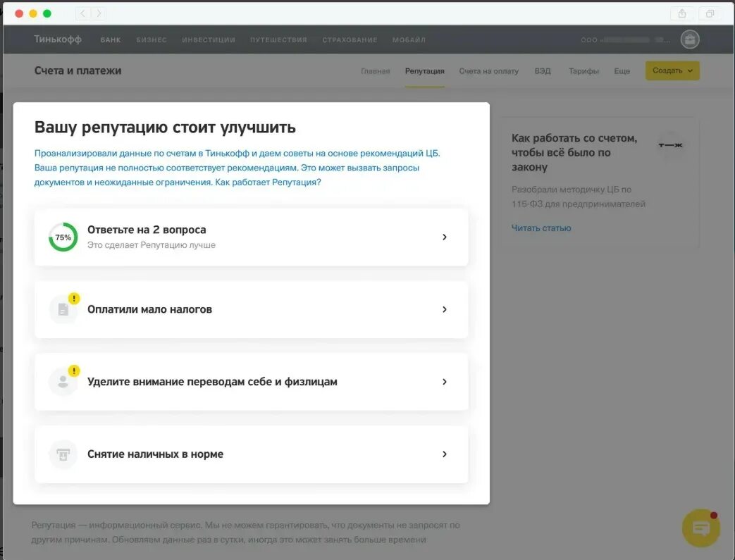Open the 'Счета на оплату' tab
The width and height of the screenshot is (735, 560).
point(488,71)
